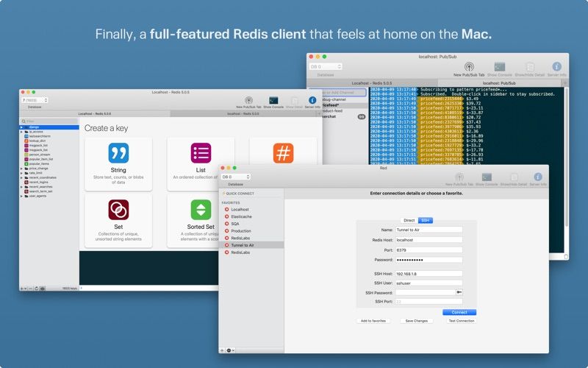Expand the recent_coordinates folder
The width and height of the screenshot is (588, 368).
coord(21,177)
